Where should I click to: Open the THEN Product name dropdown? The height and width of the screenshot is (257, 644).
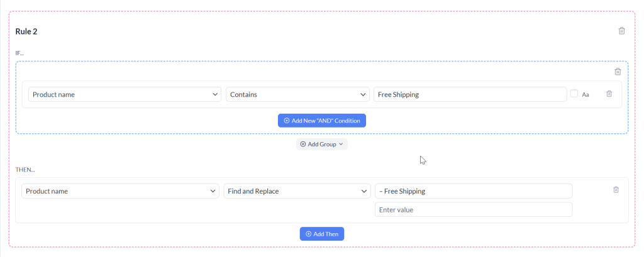tap(120, 191)
